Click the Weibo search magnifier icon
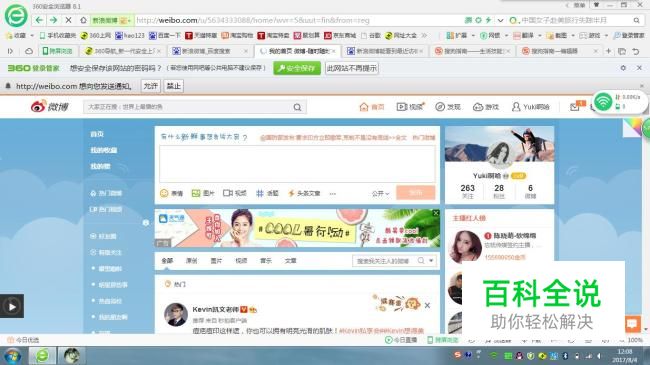The height and width of the screenshot is (365, 650). (x=298, y=107)
